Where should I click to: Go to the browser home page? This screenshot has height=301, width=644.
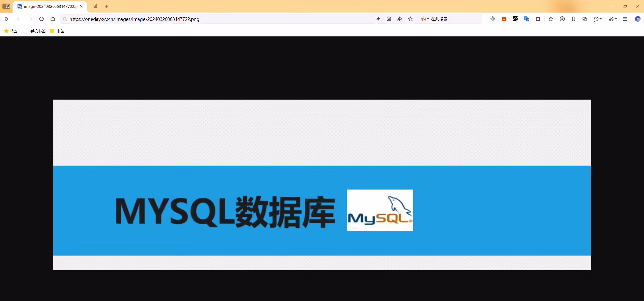point(53,19)
